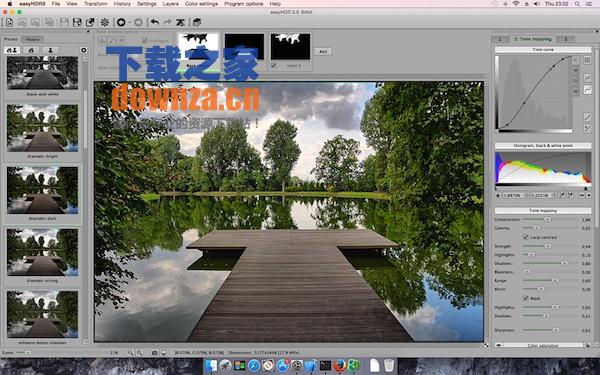Open Spotlight search in the menu bar
This screenshot has height=375, width=600.
point(577,3)
